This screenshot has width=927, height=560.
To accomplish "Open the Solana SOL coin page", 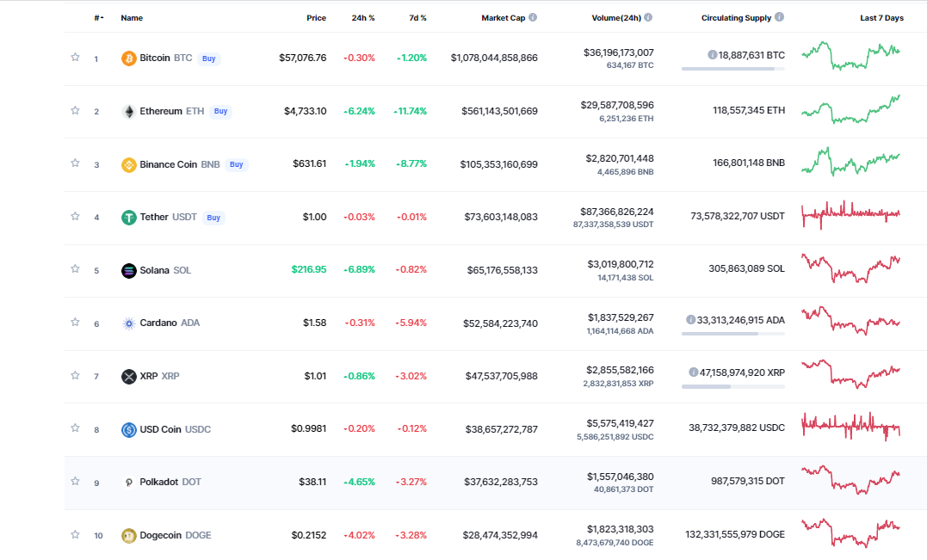I will click(x=165, y=270).
